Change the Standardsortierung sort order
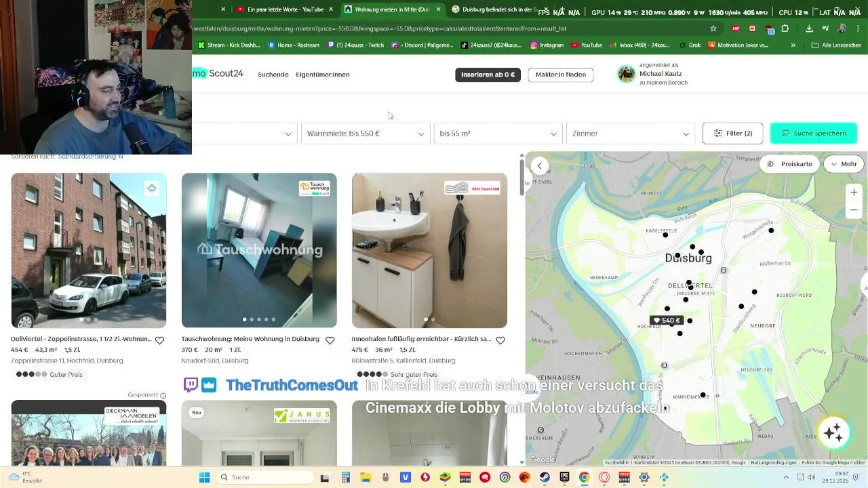The width and height of the screenshot is (868, 488). [x=91, y=157]
